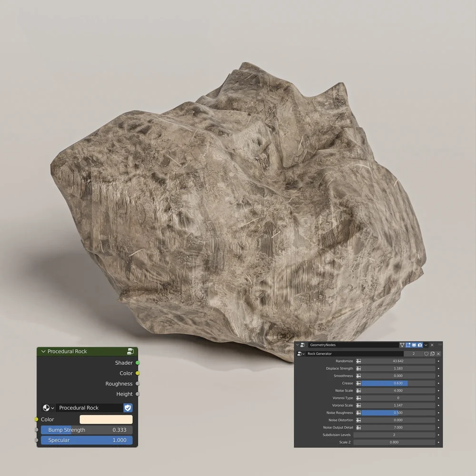Click the Noise Distortion value field
The height and width of the screenshot is (476, 476).
click(x=398, y=420)
